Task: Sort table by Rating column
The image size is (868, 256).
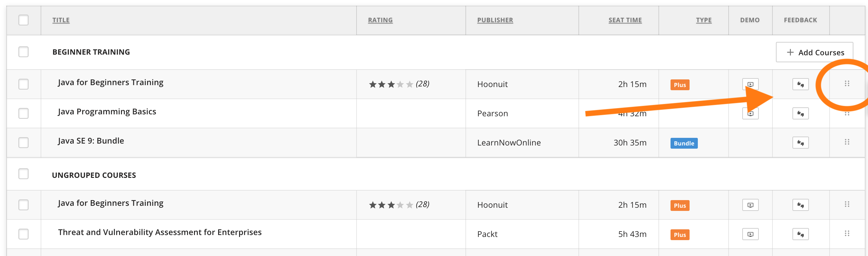Action: pos(380,20)
